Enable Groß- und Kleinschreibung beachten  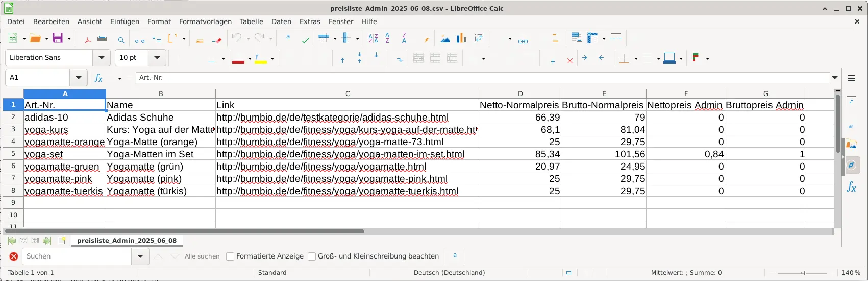tap(312, 256)
